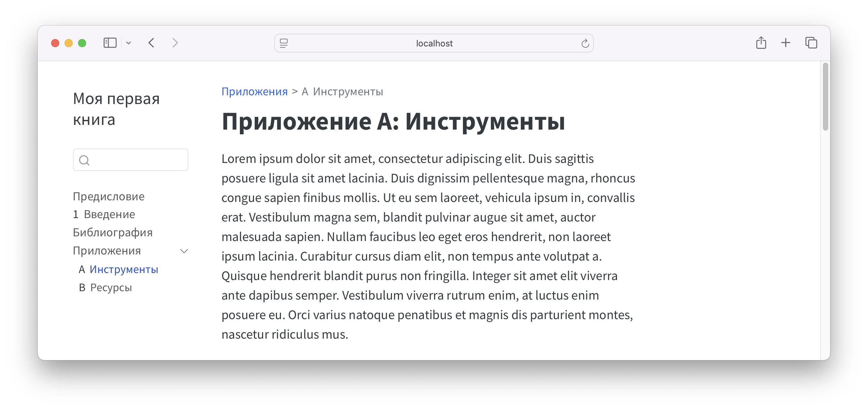Open a new tab with plus icon

786,43
